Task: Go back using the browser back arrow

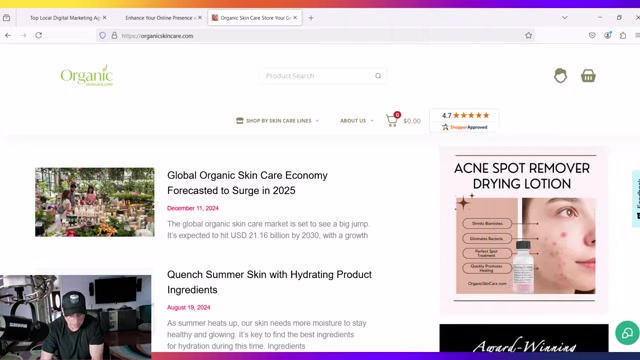Action: [8, 36]
